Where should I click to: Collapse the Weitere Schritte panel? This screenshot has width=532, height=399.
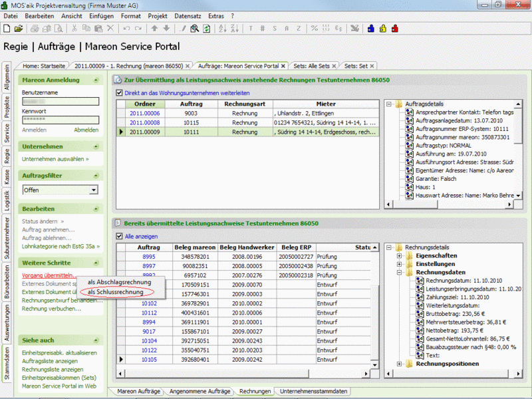click(x=96, y=263)
